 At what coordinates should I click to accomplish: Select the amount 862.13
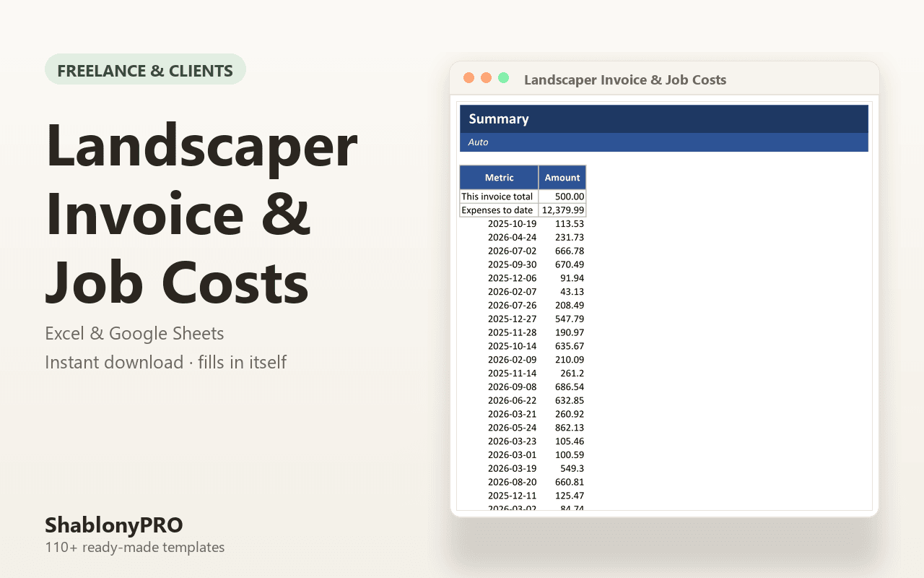tap(569, 428)
